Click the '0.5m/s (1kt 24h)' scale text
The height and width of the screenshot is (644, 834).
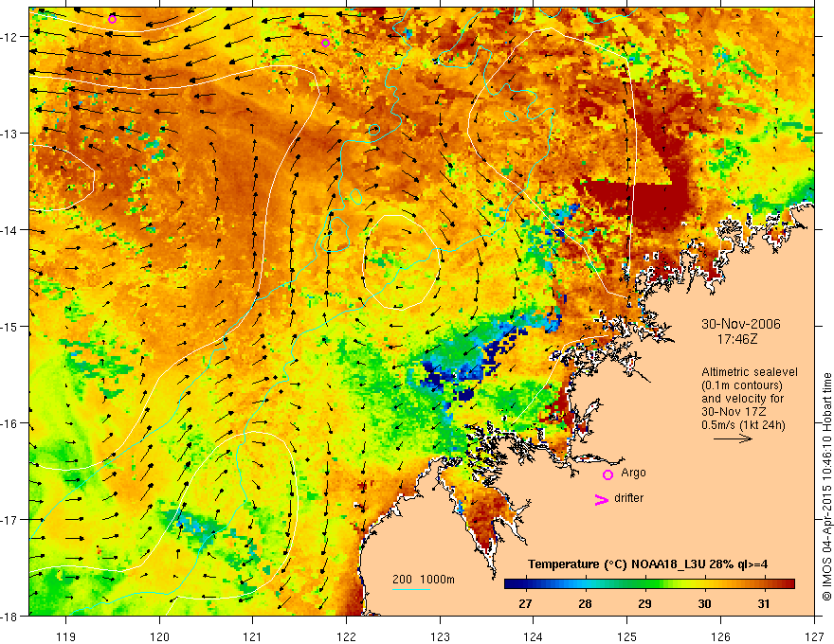[x=743, y=425]
